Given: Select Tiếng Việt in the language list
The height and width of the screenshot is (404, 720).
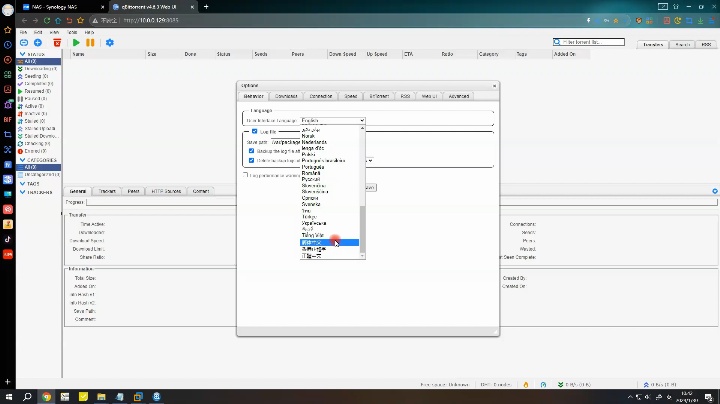Looking at the screenshot, I should coord(313,236).
